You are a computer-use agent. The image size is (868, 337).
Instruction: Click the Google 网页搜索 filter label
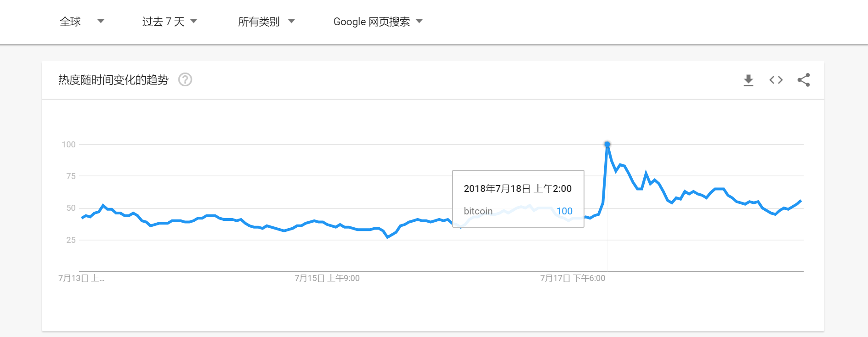[371, 22]
